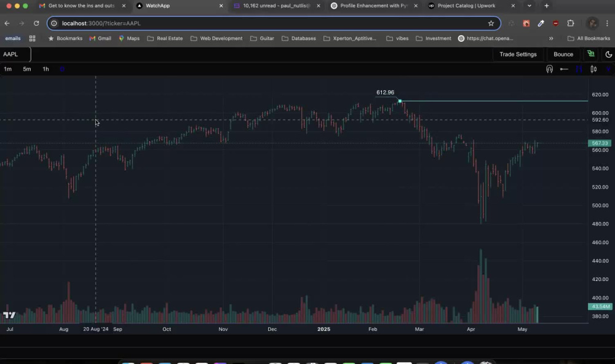The width and height of the screenshot is (615, 364).
Task: Bookmark this page with star icon
Action: pyautogui.click(x=491, y=23)
